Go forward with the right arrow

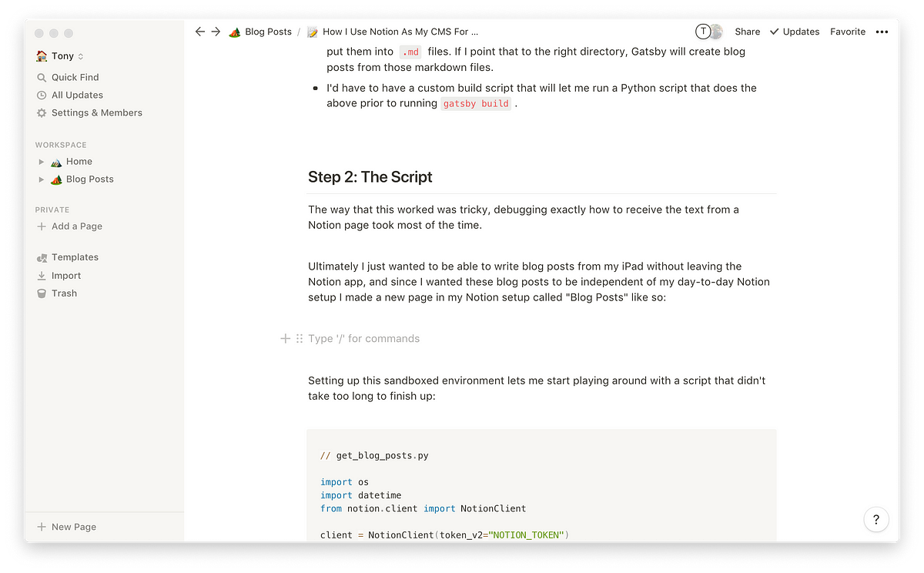click(216, 32)
